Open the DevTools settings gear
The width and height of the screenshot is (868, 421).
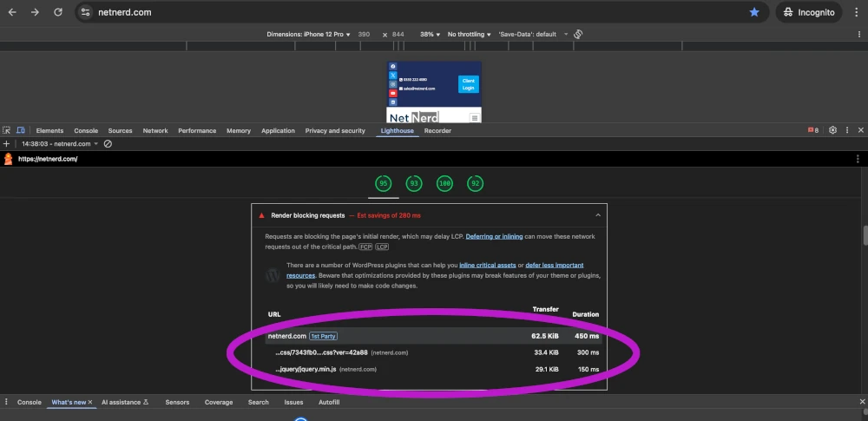[832, 130]
